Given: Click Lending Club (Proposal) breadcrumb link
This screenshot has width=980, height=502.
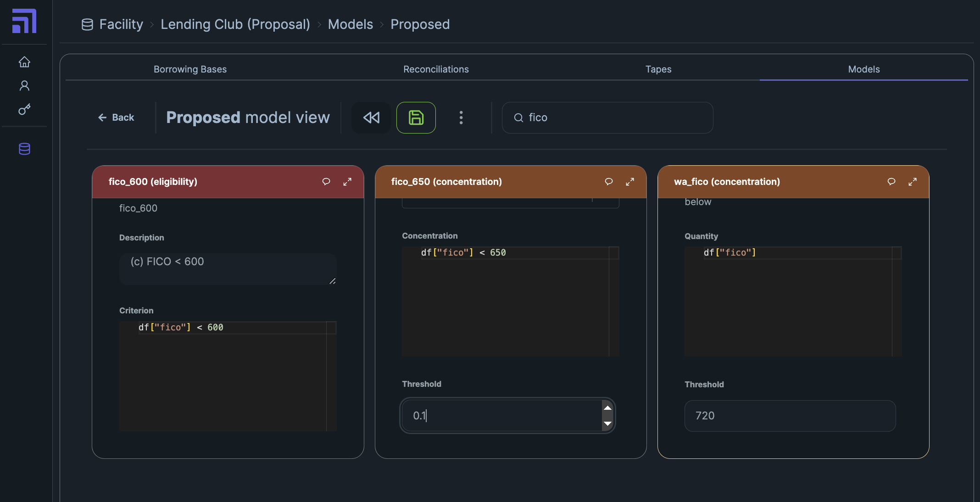Looking at the screenshot, I should coord(235,24).
